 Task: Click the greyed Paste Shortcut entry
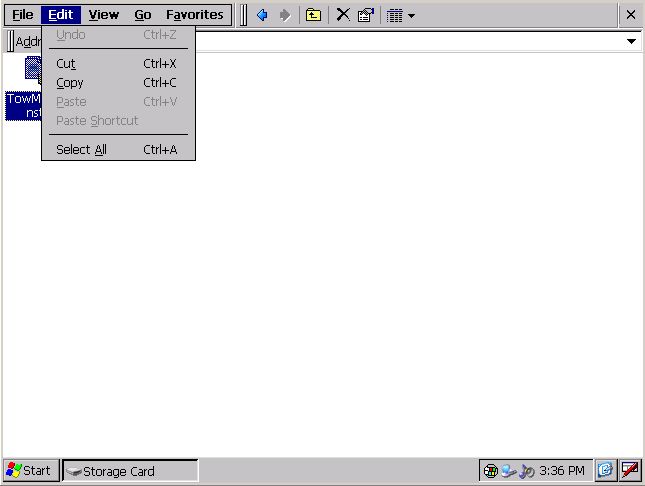(x=118, y=121)
